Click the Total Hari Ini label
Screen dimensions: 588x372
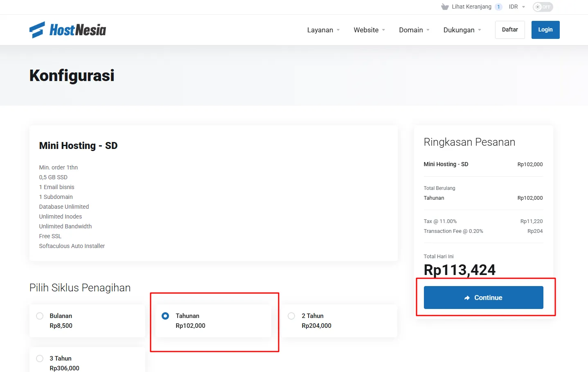[439, 257]
